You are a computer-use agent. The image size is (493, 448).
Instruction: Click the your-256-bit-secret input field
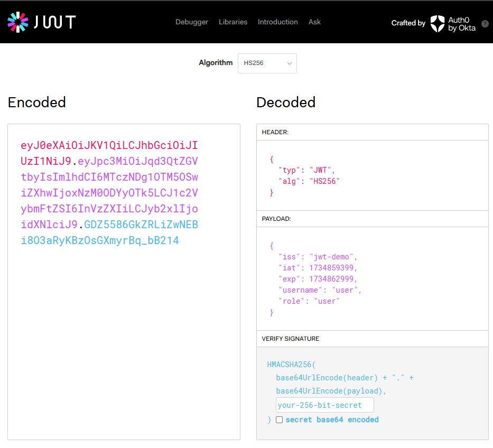click(x=325, y=405)
